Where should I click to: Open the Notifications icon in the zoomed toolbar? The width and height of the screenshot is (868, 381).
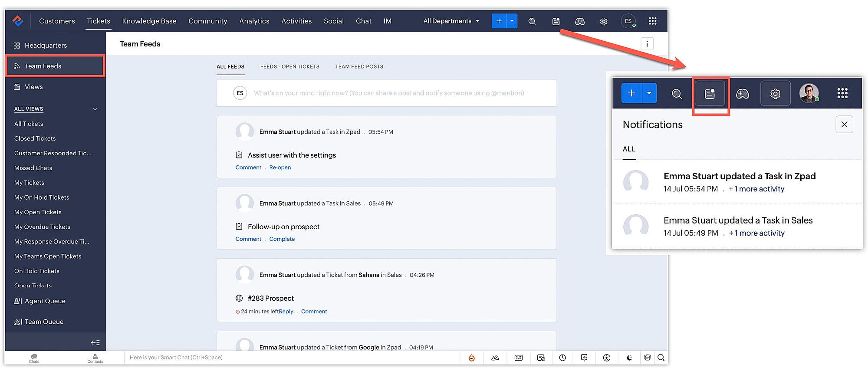(710, 93)
